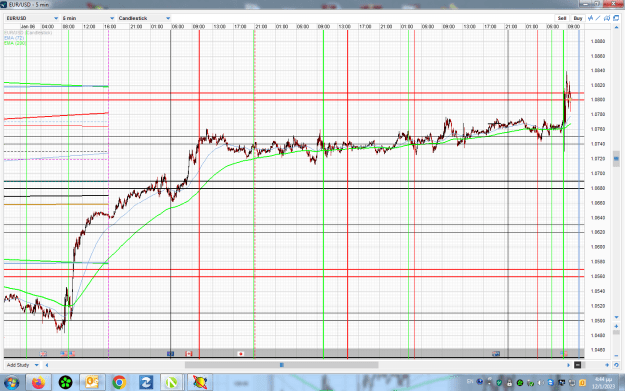Click the price axis down arrow
This screenshot has width=625, height=391.
pos(616,318)
